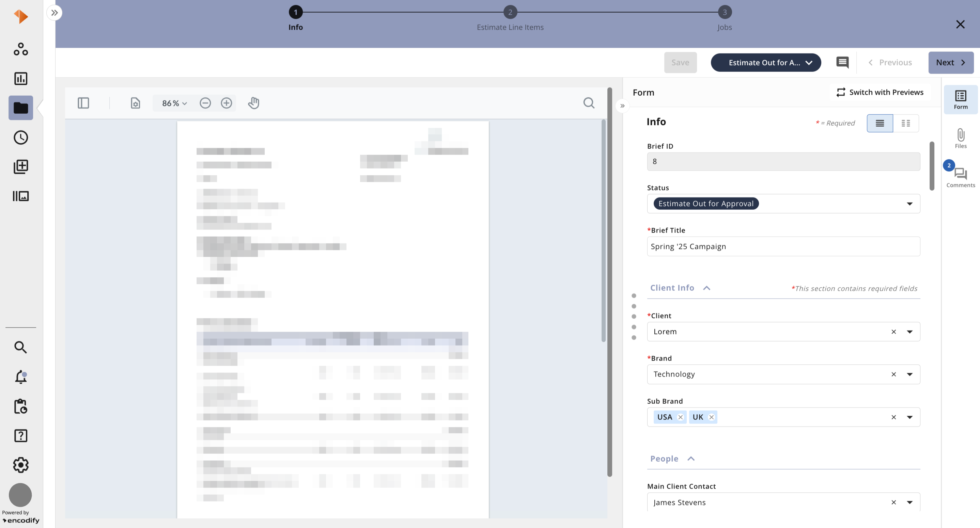Click the Save button

click(x=680, y=62)
